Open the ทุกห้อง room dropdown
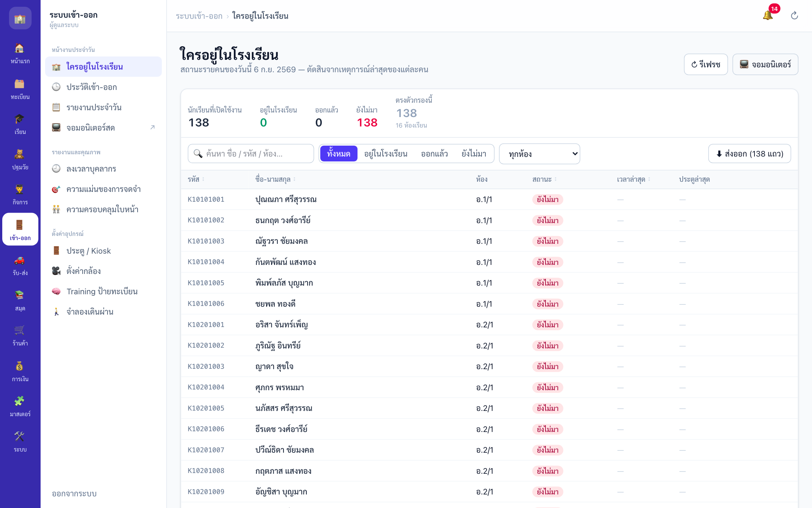812x508 pixels. tap(539, 154)
